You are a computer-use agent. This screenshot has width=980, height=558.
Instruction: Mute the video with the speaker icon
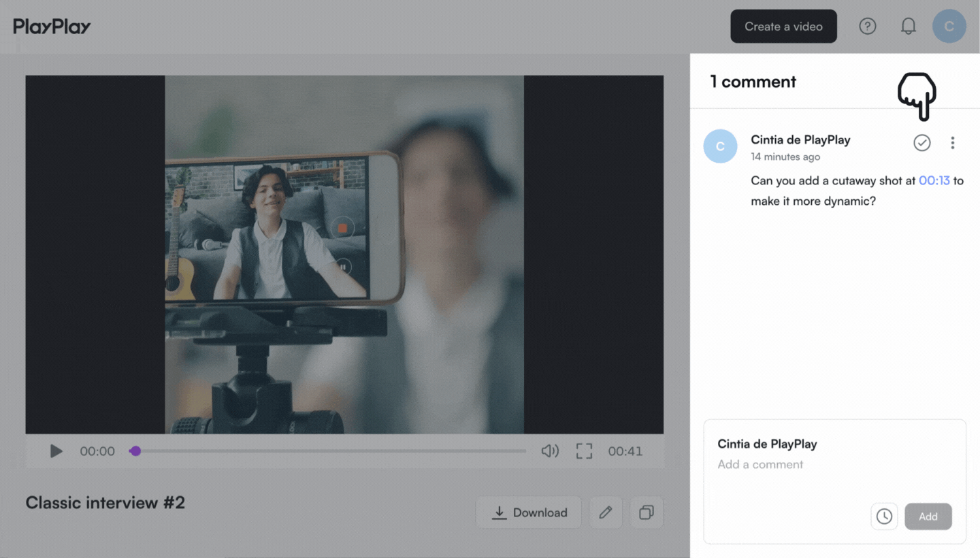pos(550,450)
